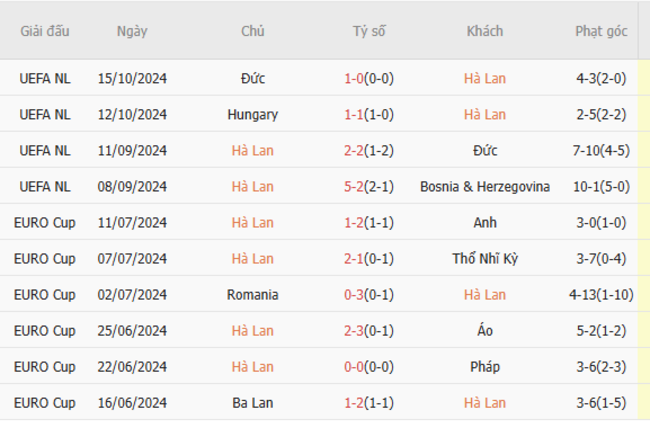
Task: Click the Giải đấu column header
Action: [x=45, y=32]
